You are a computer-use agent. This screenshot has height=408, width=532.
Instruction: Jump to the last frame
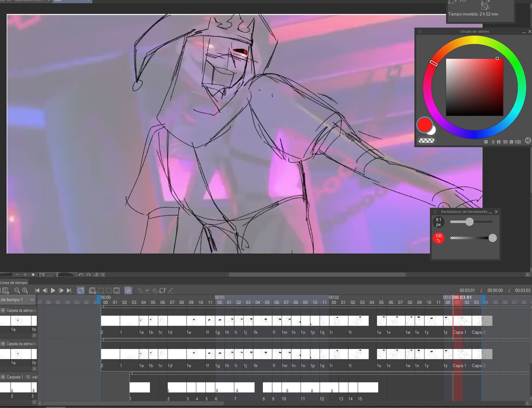69,290
